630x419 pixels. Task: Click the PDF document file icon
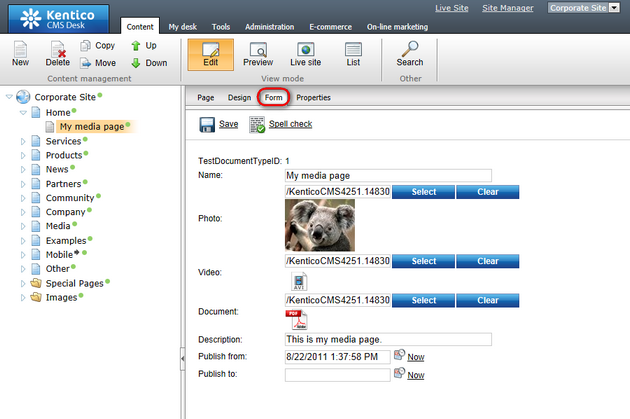(x=297, y=320)
